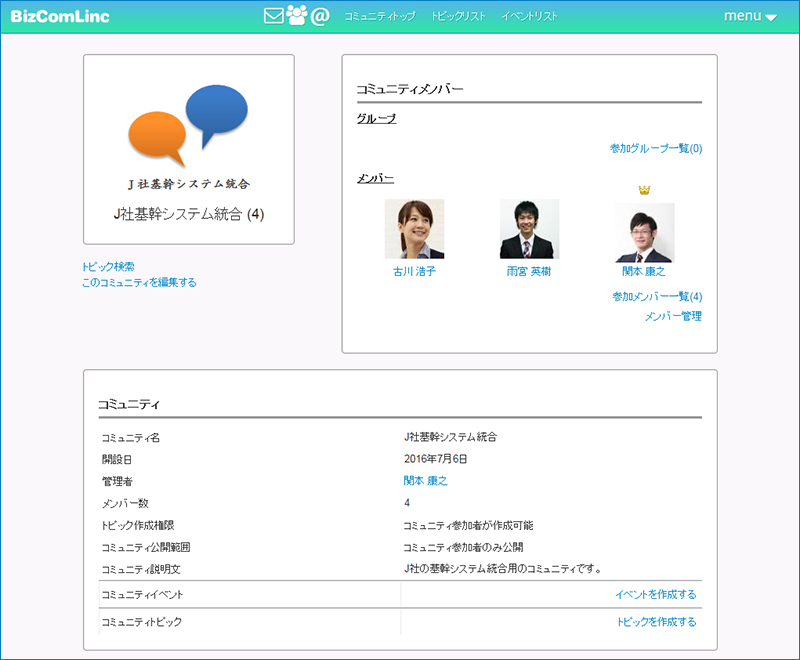Click the community people group icon

click(x=297, y=16)
